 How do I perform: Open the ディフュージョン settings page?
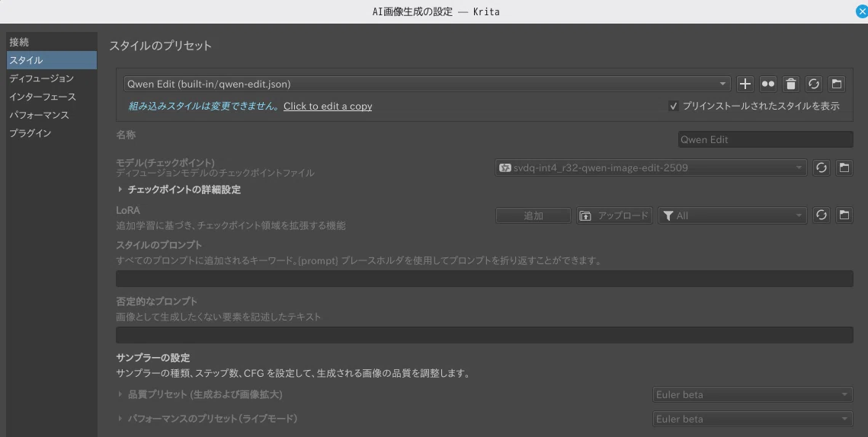[52, 78]
